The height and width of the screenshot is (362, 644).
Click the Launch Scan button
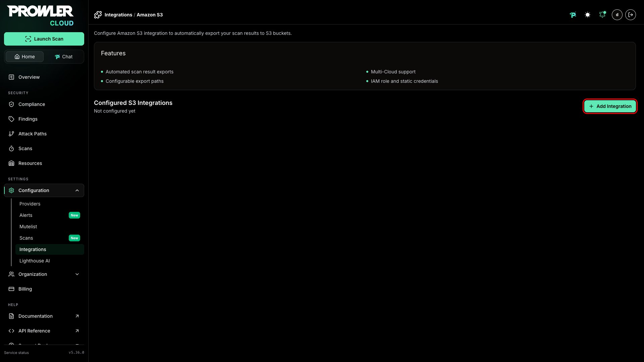(44, 39)
